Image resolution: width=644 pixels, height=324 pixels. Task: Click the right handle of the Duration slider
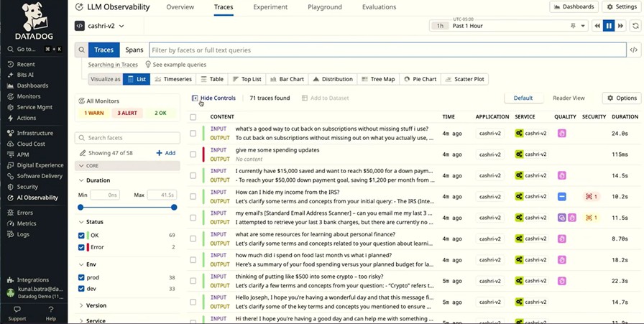pyautogui.click(x=174, y=208)
